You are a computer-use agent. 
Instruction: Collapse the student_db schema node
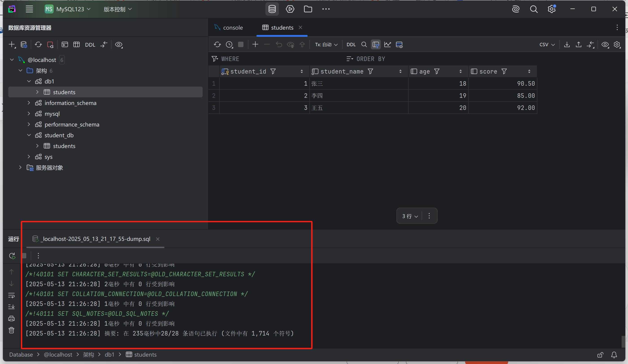point(29,135)
